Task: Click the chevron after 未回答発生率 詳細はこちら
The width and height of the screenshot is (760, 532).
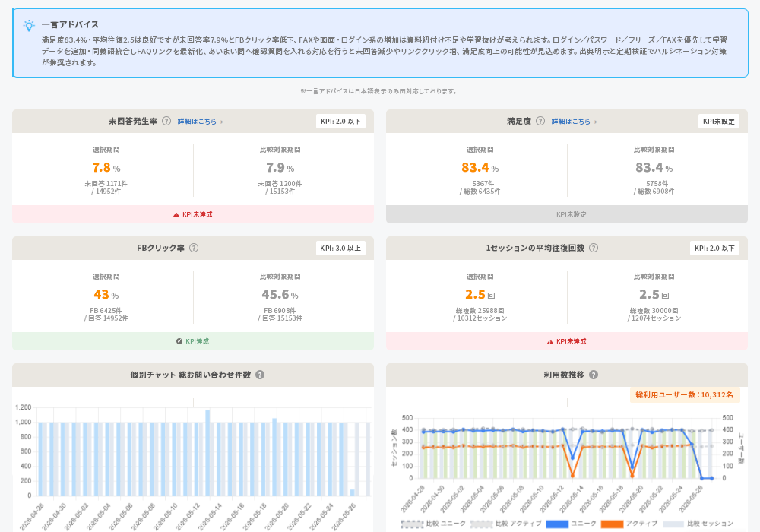Action: pos(222,122)
